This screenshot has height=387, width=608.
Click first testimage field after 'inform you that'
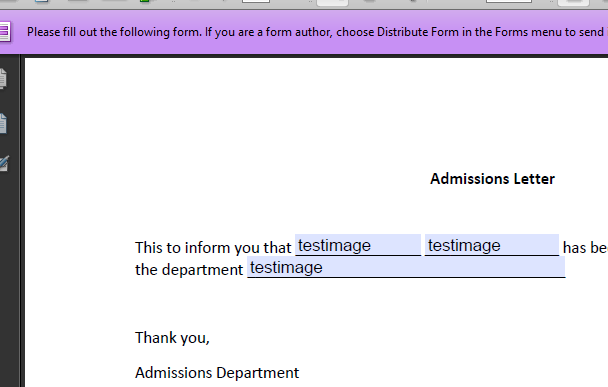[358, 245]
